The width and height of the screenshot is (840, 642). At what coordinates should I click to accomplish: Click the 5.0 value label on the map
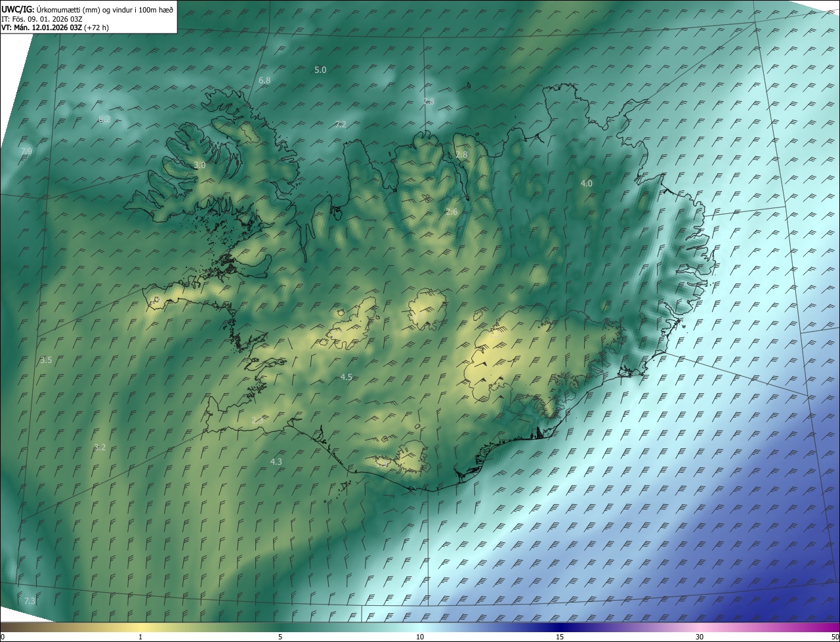pos(320,70)
